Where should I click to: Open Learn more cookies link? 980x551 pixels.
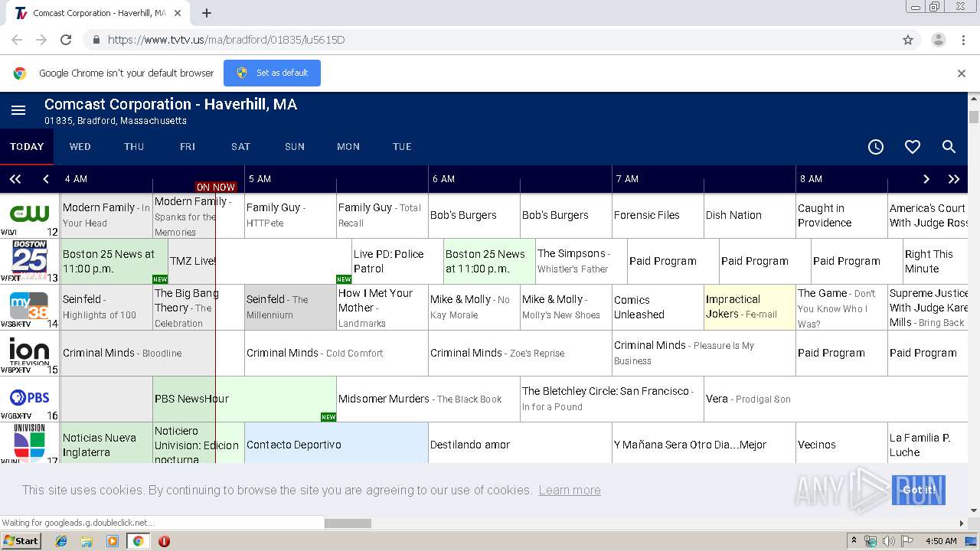(x=570, y=491)
